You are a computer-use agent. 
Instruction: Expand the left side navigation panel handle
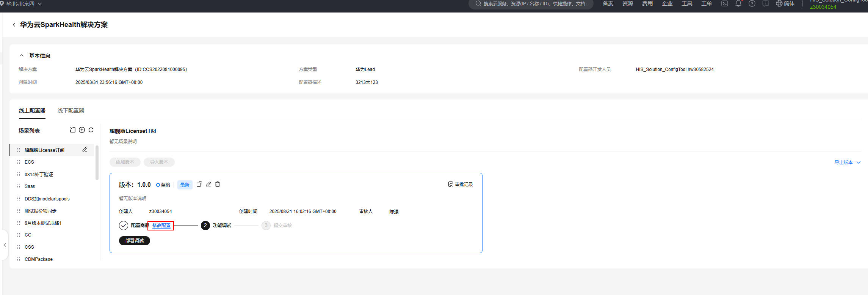[5, 245]
